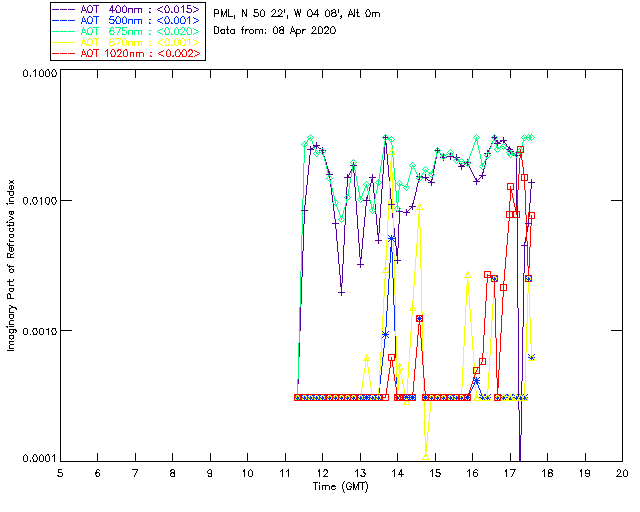This screenshot has height=512, width=640.
Task: Click the X-axis tick label 15
Action: (x=435, y=473)
